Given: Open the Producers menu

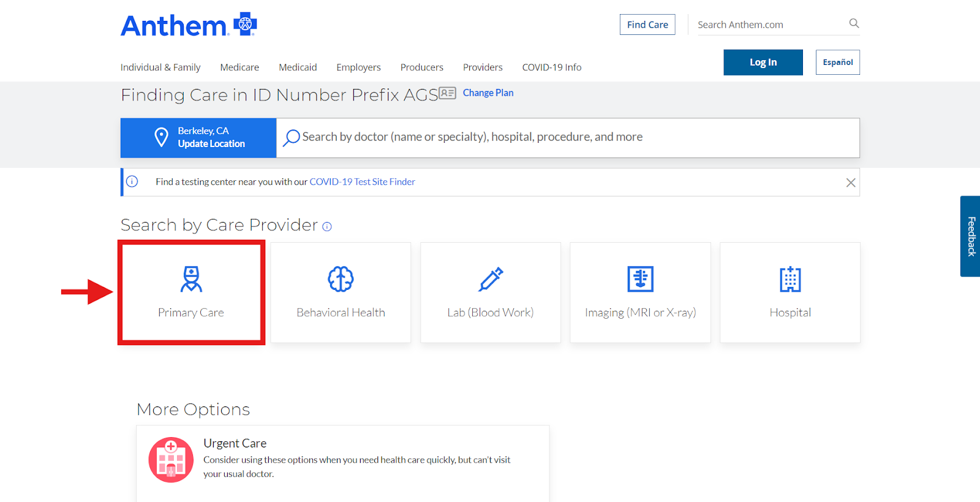Looking at the screenshot, I should pyautogui.click(x=422, y=67).
